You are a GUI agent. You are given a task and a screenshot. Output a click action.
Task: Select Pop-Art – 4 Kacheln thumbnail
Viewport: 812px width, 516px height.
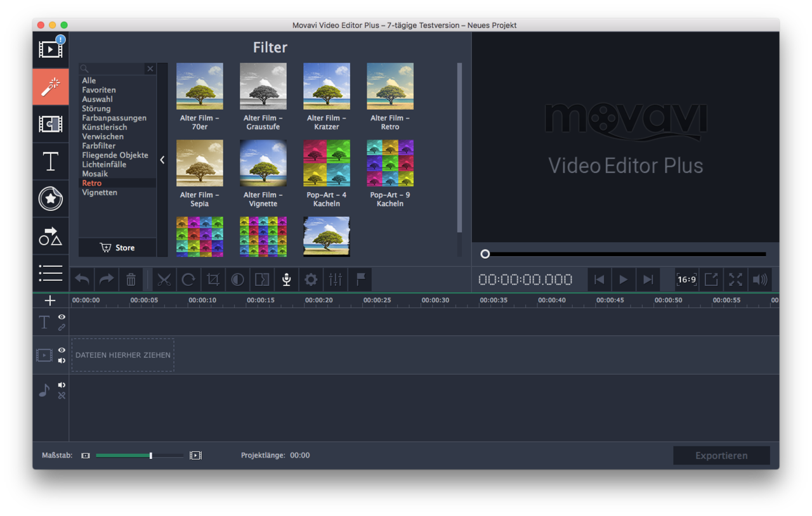pos(327,163)
